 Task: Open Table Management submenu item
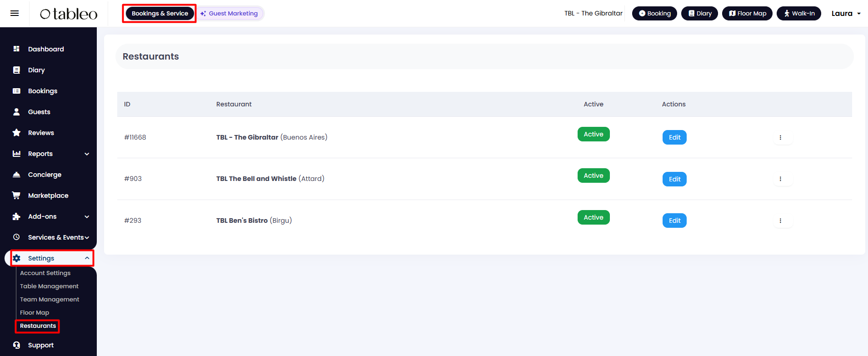(49, 286)
